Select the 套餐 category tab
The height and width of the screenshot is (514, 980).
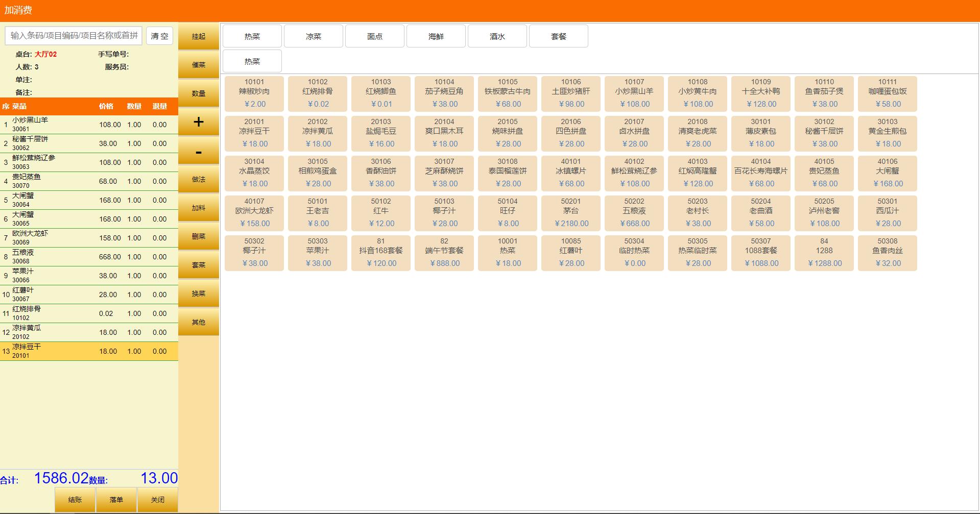tap(558, 36)
